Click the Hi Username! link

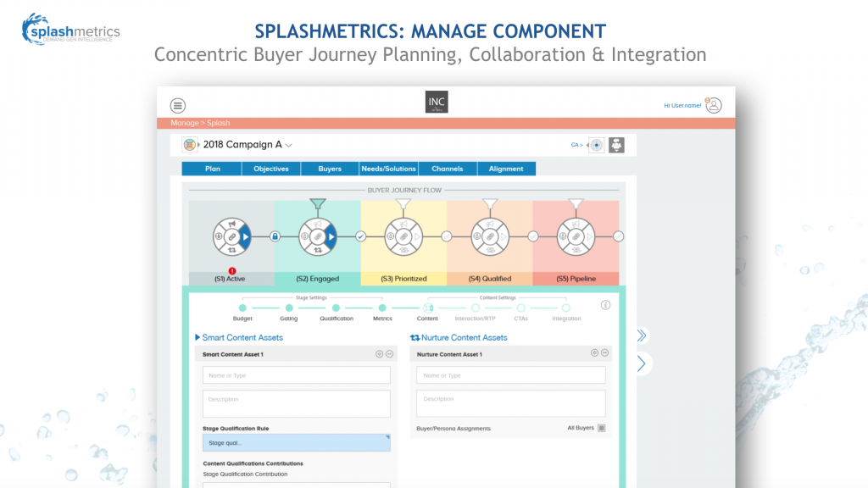pyautogui.click(x=682, y=106)
